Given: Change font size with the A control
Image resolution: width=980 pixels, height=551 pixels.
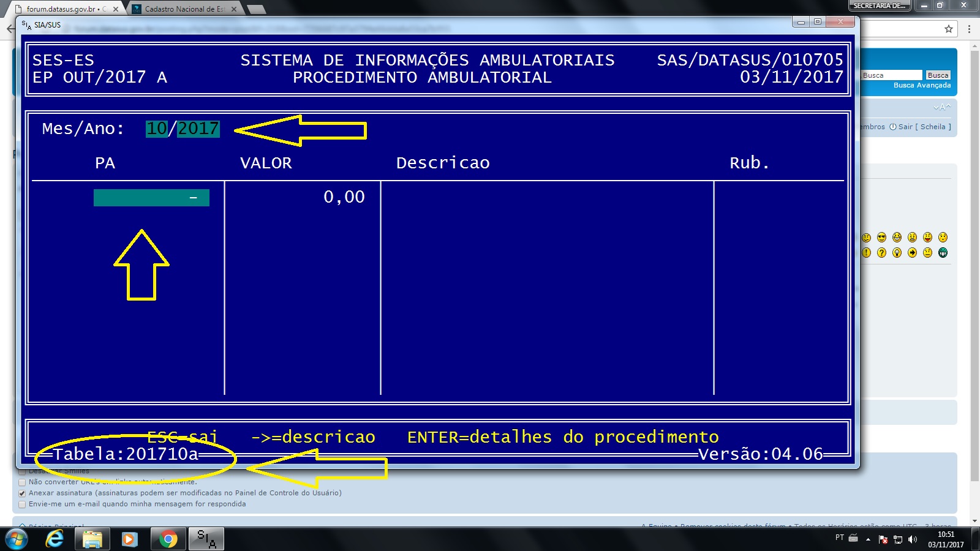Looking at the screenshot, I should (x=942, y=107).
